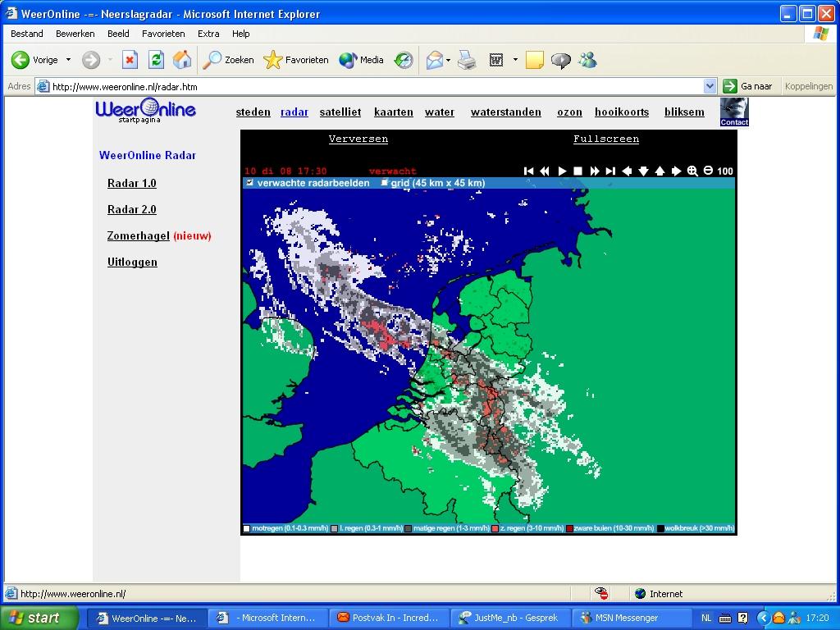
Task: Go to browser Home page icon
Action: (182, 60)
